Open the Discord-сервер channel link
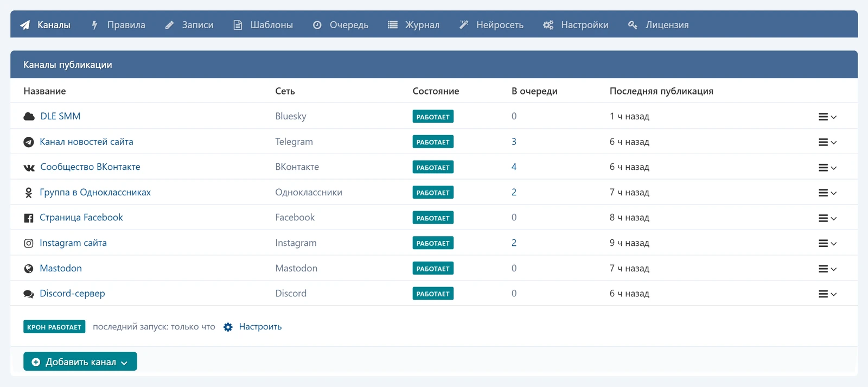This screenshot has height=387, width=868. coord(72,293)
